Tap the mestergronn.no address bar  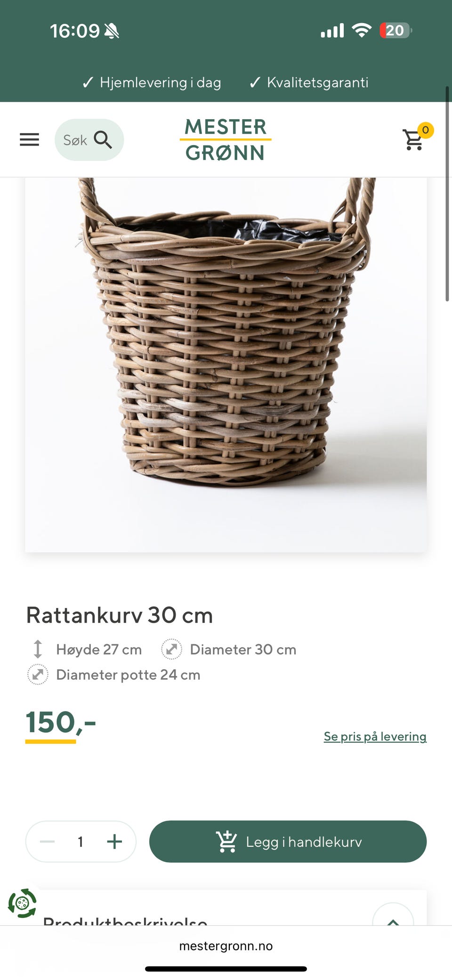(x=226, y=946)
